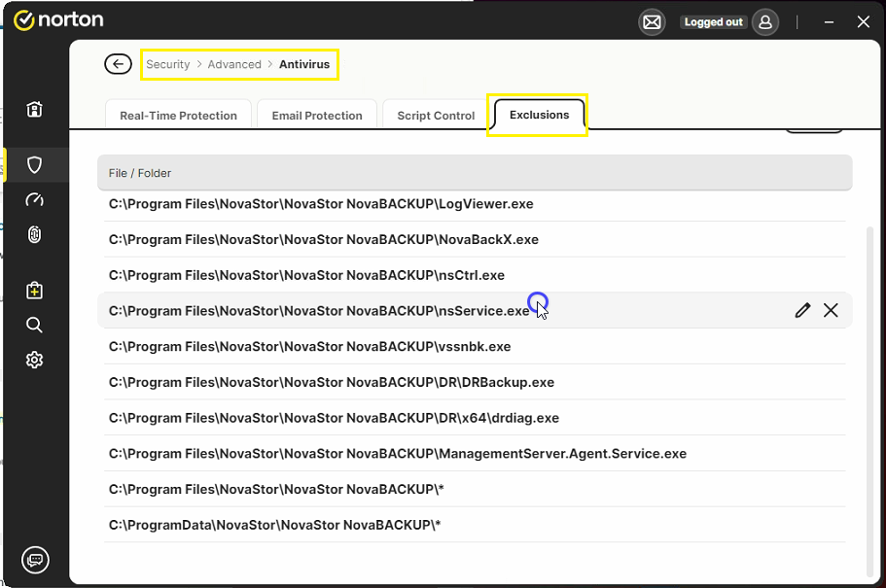The image size is (886, 588).
Task: Navigate to Advanced in the breadcrumb
Action: click(x=234, y=64)
